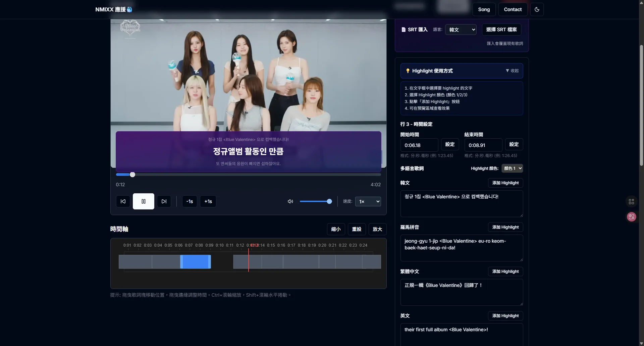The width and height of the screenshot is (644, 346).
Task: Click the Highlight lightbulb icon
Action: tap(408, 71)
